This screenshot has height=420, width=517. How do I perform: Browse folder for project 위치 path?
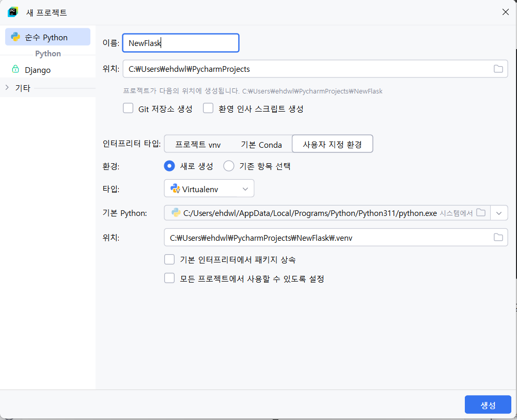point(498,69)
